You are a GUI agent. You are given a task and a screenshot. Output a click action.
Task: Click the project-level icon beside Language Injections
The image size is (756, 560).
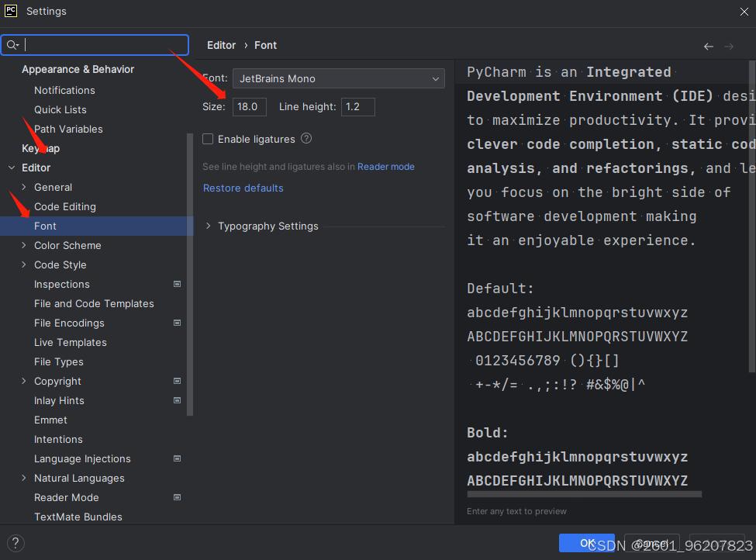click(x=177, y=458)
